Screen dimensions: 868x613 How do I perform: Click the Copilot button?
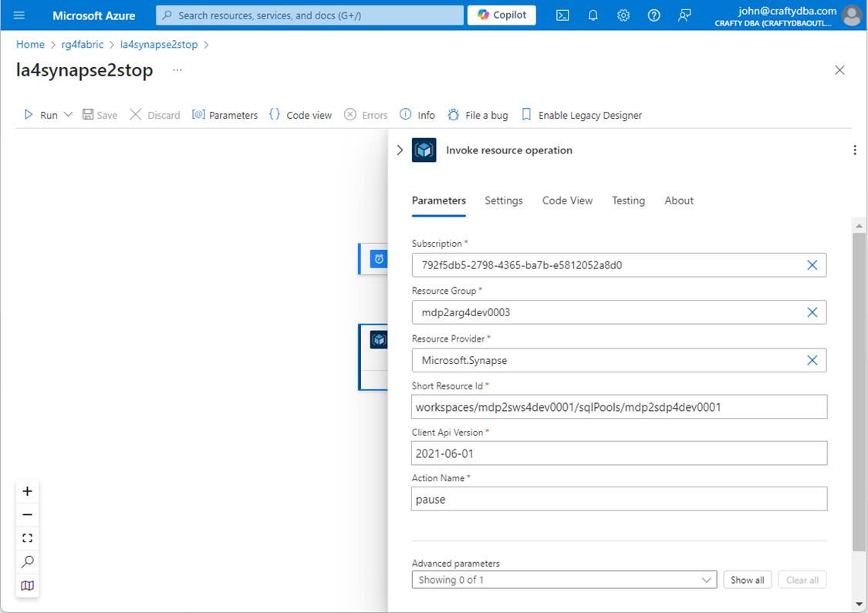(502, 15)
